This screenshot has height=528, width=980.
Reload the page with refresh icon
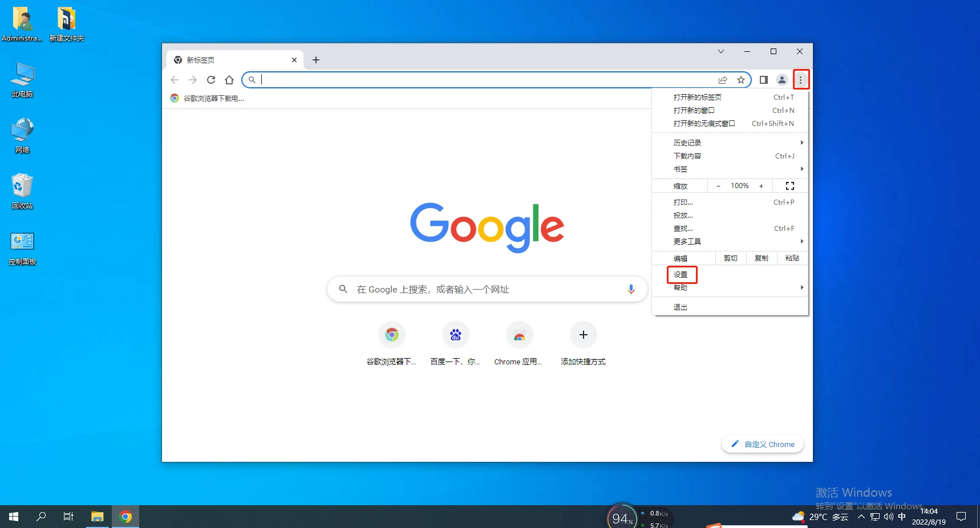click(x=211, y=80)
